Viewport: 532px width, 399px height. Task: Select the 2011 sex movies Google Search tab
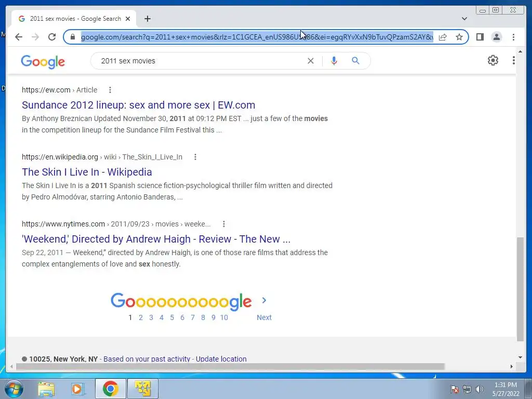coord(74,19)
